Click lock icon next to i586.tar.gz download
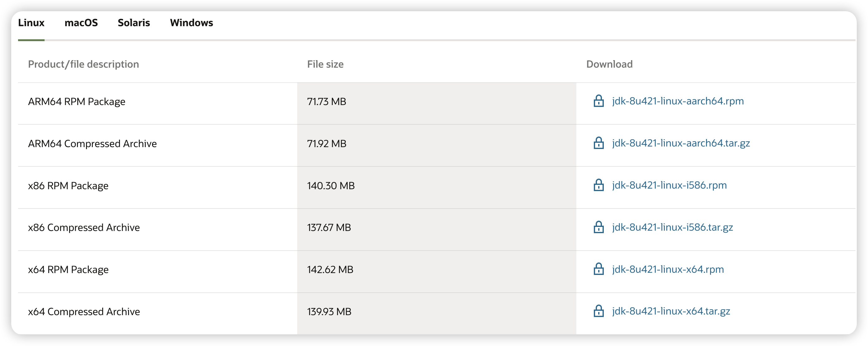The height and width of the screenshot is (346, 868). point(599,227)
